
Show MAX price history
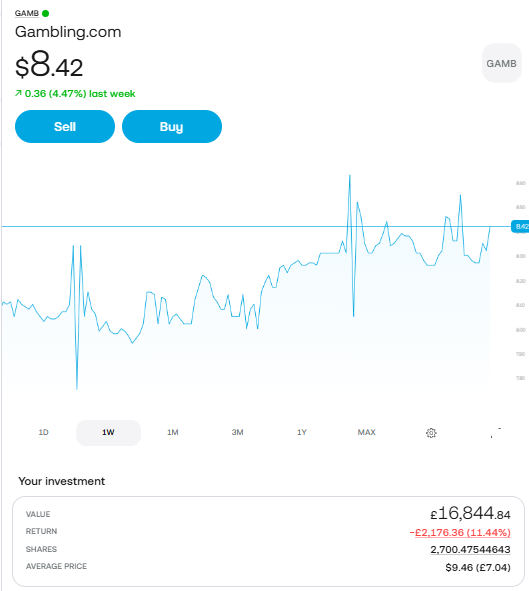(x=367, y=432)
